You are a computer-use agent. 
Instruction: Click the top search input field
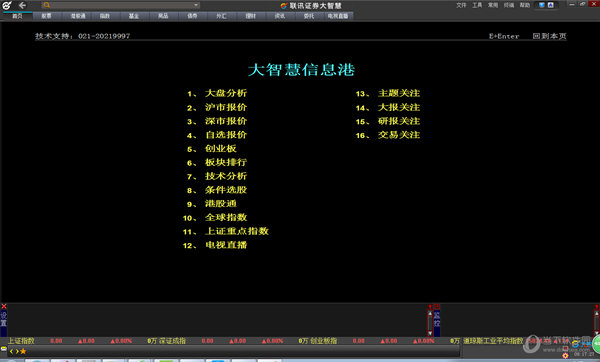122,5
